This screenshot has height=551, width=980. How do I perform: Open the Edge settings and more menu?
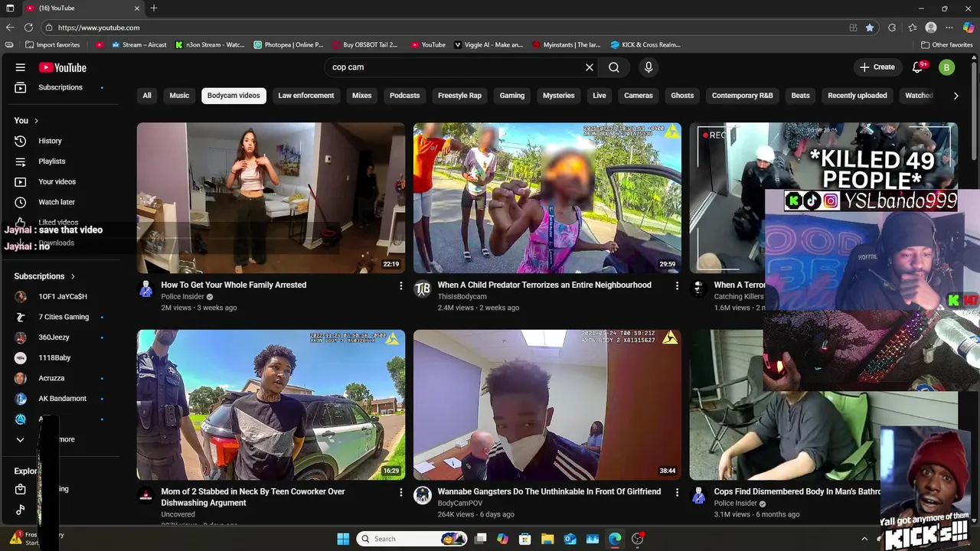951,28
